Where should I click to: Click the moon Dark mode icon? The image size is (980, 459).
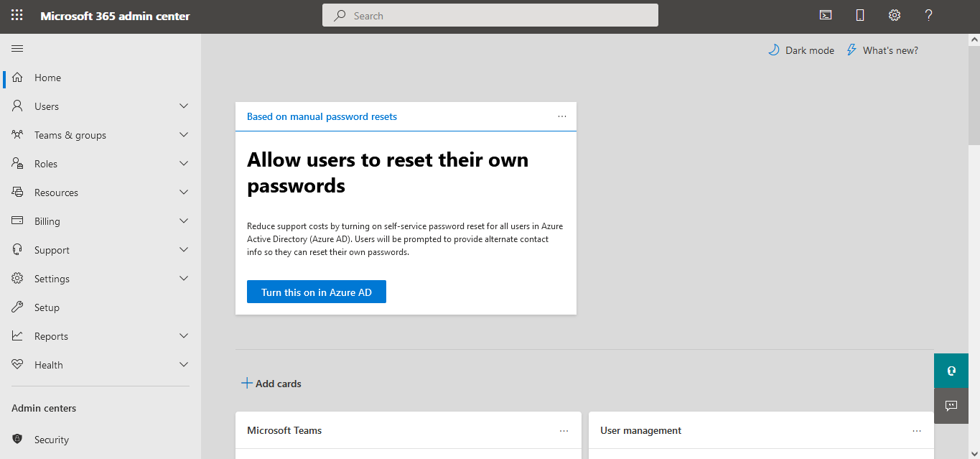pyautogui.click(x=773, y=50)
